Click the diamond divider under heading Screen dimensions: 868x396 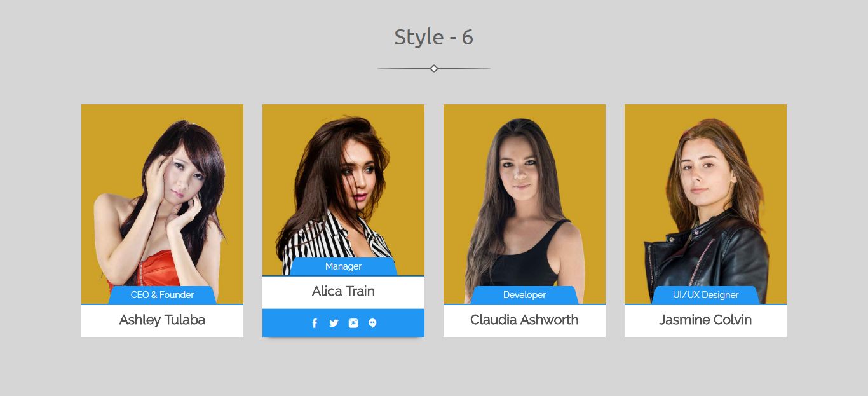[434, 69]
